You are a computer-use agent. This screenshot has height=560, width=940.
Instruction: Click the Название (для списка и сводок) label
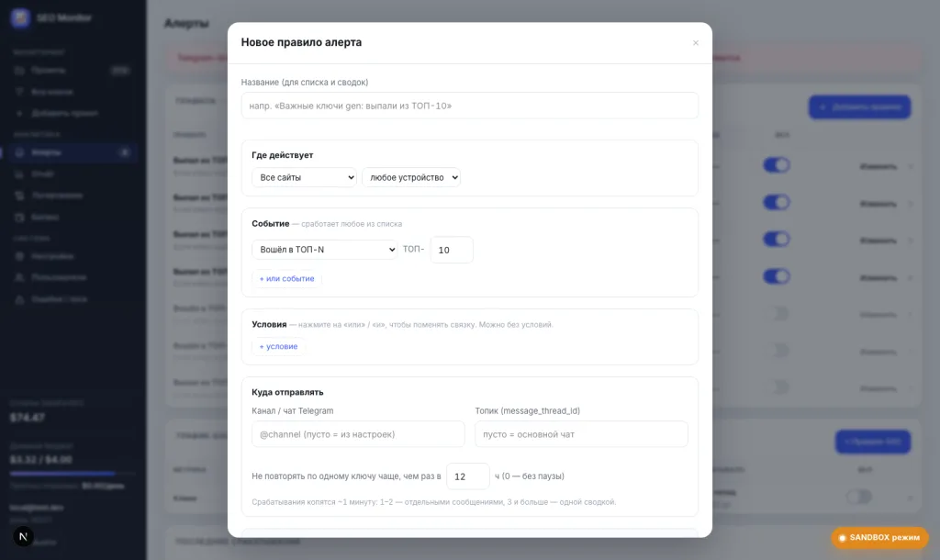[305, 82]
